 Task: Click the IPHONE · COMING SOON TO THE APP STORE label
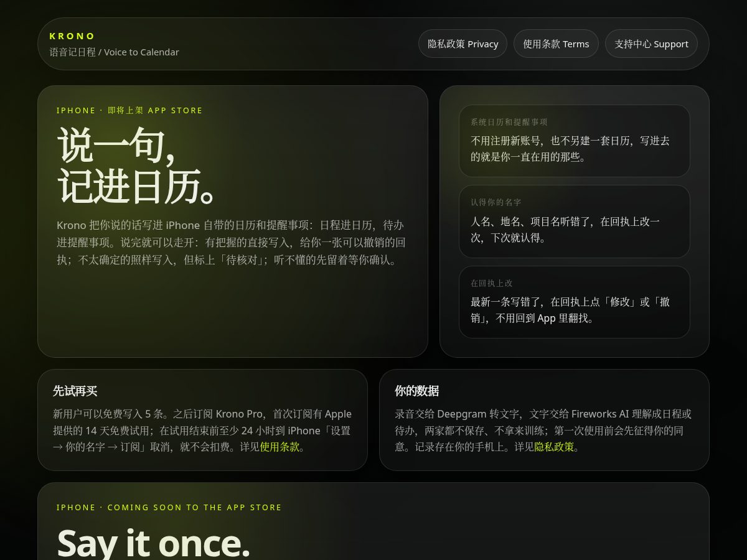169,507
